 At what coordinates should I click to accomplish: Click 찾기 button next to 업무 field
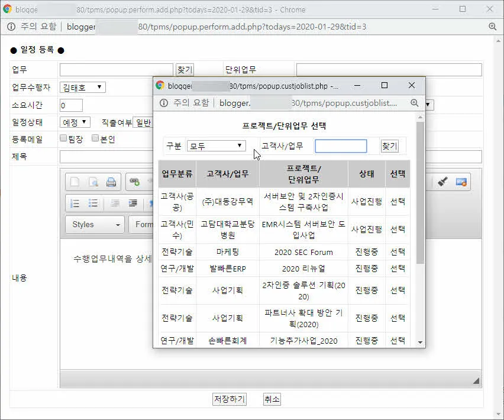pyautogui.click(x=185, y=69)
